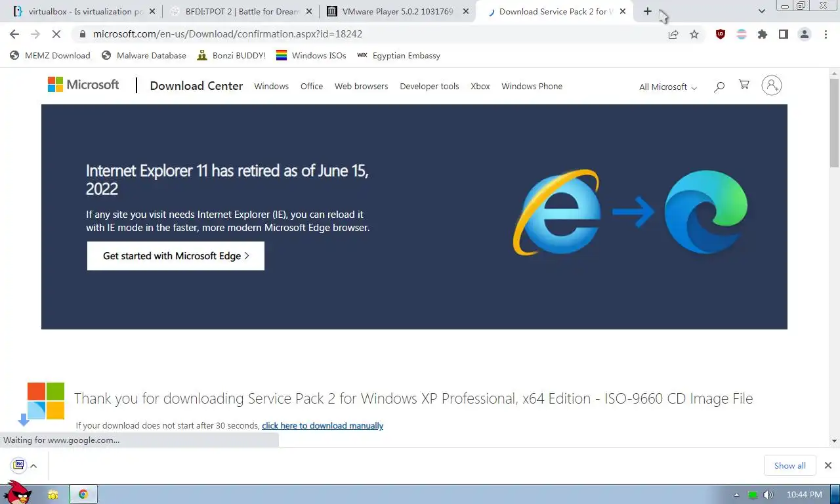Show hidden system tray icons arrow
Screen dimensions: 840x504
click(736, 495)
